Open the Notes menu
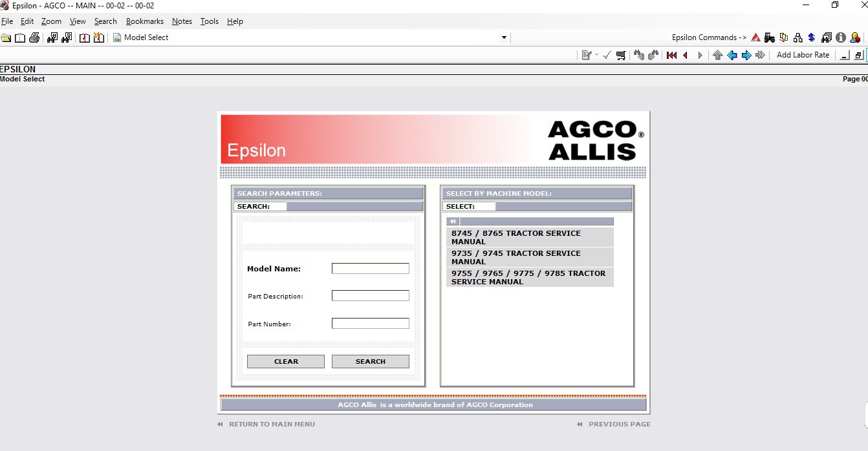 point(182,21)
